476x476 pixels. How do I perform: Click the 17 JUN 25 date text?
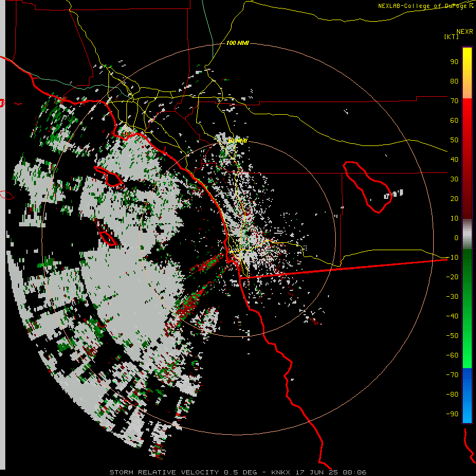(x=317, y=472)
